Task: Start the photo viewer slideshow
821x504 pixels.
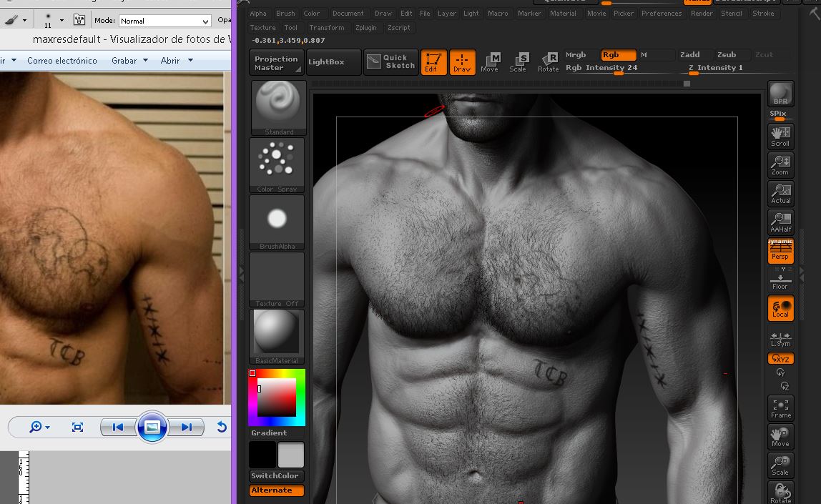Action: click(152, 427)
